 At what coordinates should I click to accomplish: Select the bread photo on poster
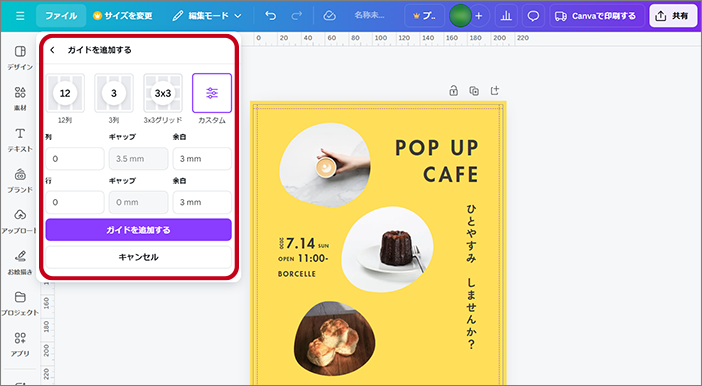point(334,339)
